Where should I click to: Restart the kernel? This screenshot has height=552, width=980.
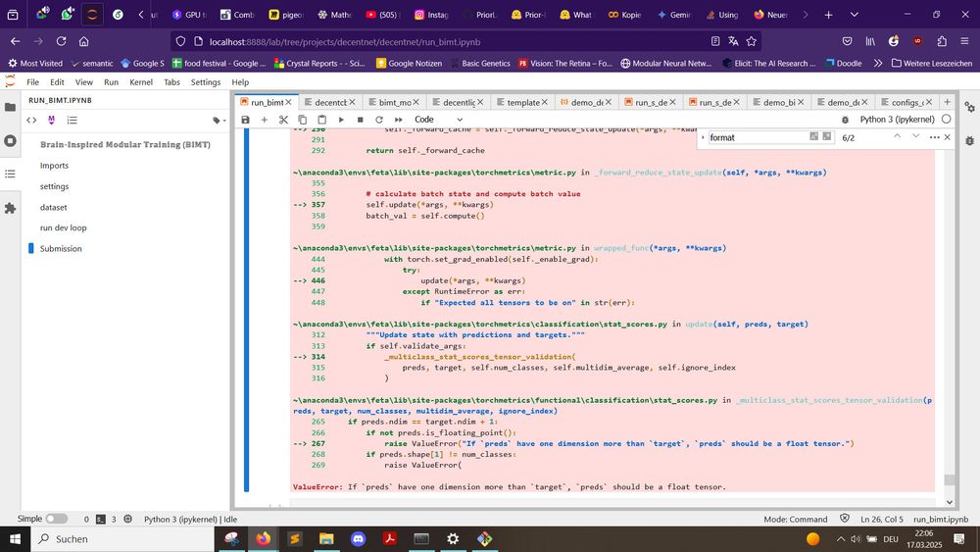[x=378, y=120]
